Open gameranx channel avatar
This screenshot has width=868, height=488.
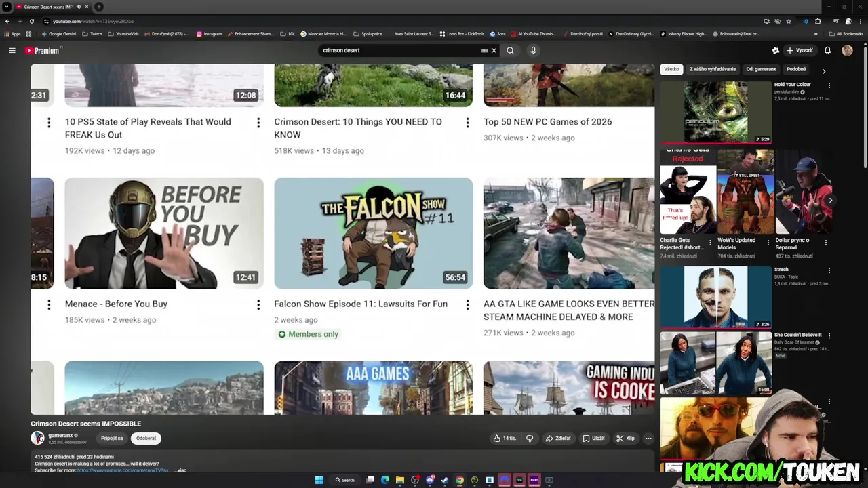37,439
